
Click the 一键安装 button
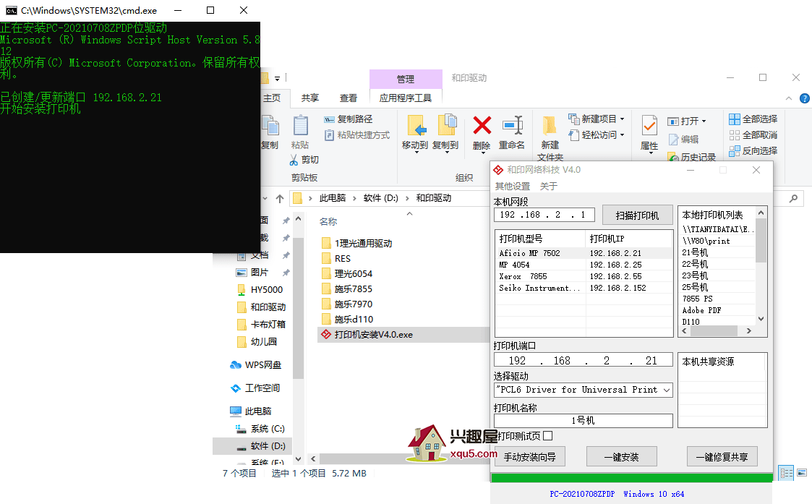coord(621,457)
